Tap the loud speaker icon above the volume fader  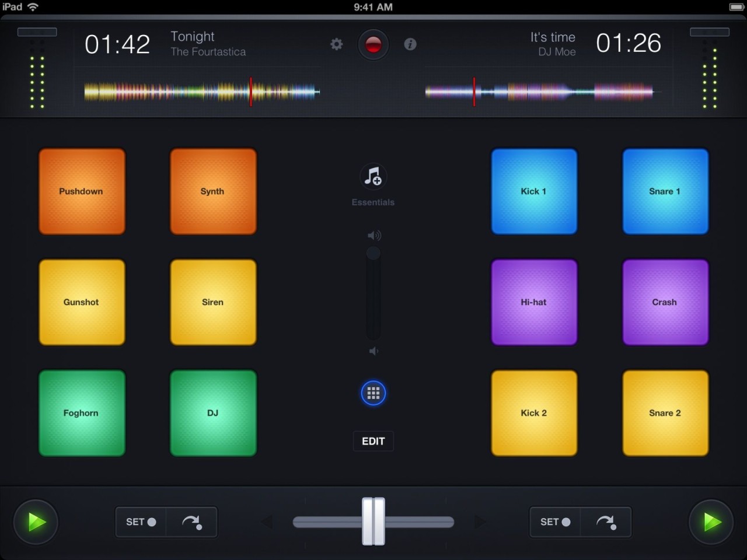[x=373, y=235]
